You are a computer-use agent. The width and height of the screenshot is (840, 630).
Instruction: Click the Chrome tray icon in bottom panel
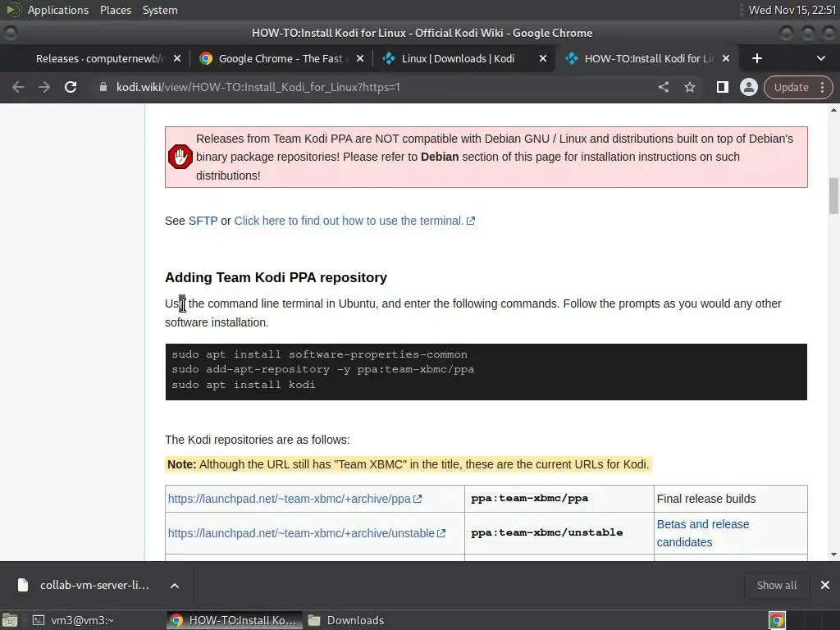(777, 620)
